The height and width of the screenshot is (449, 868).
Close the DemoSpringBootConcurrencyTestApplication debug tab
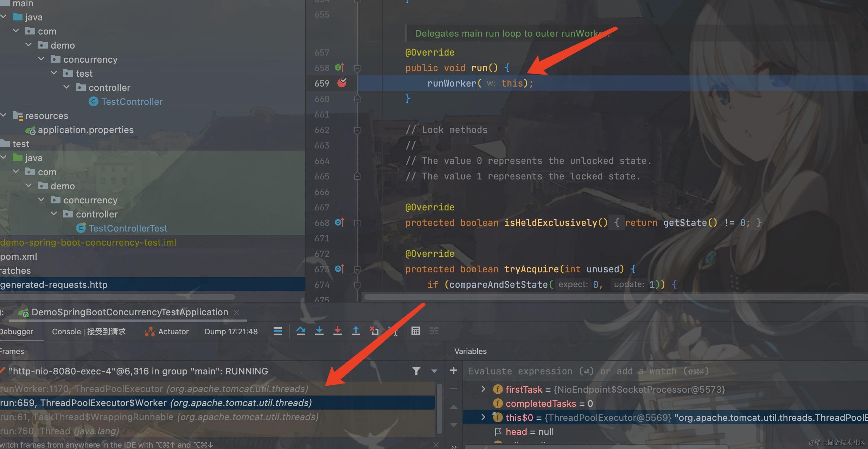236,312
